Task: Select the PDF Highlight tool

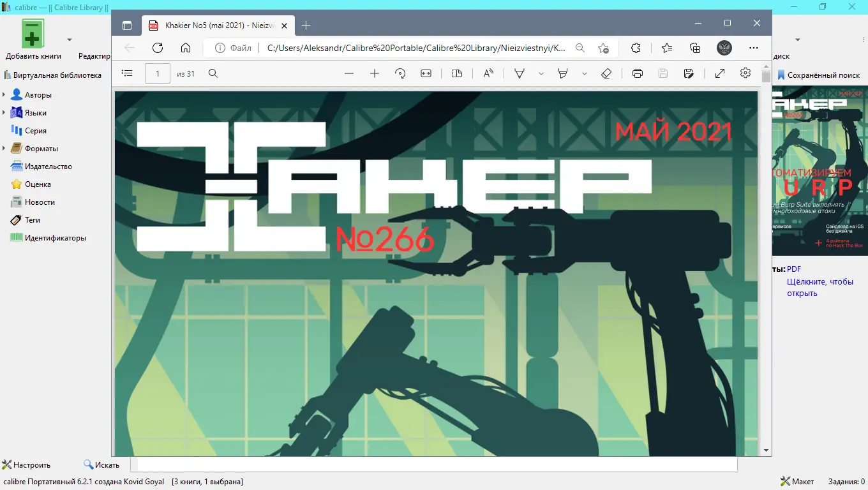Action: pyautogui.click(x=563, y=73)
